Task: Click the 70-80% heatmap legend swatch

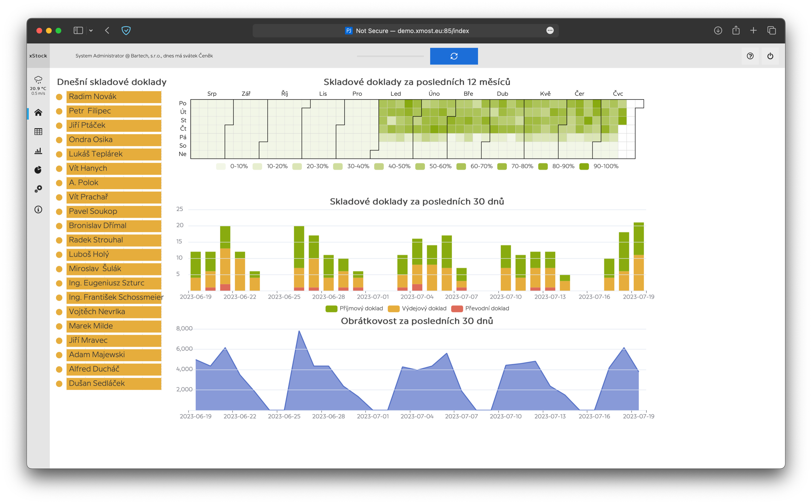Action: (x=502, y=166)
